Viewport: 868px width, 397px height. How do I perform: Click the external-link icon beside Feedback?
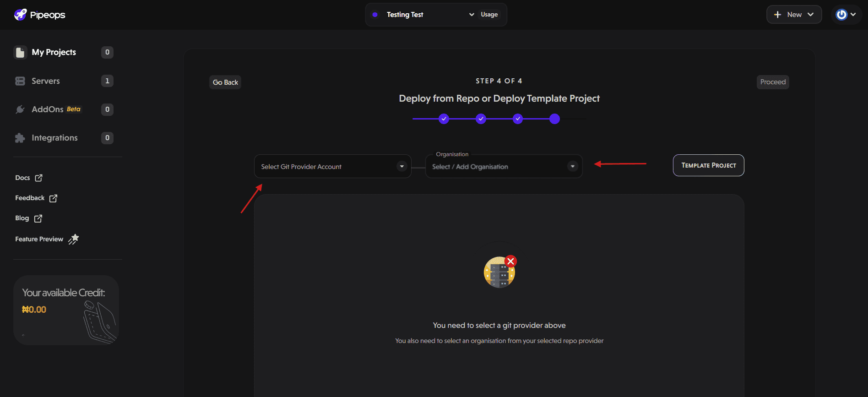[x=53, y=198]
